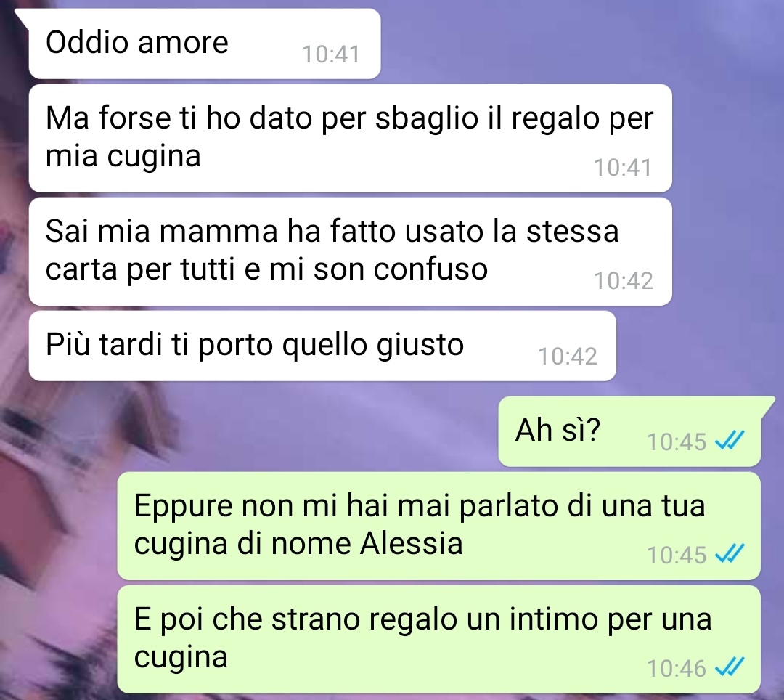Tap the word 'Alessia' in green bubble
Image resolution: width=784 pixels, height=700 pixels.
tap(411, 543)
